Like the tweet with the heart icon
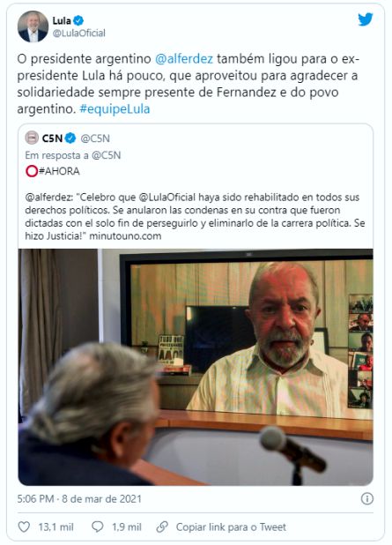392x545 pixels. point(24,527)
